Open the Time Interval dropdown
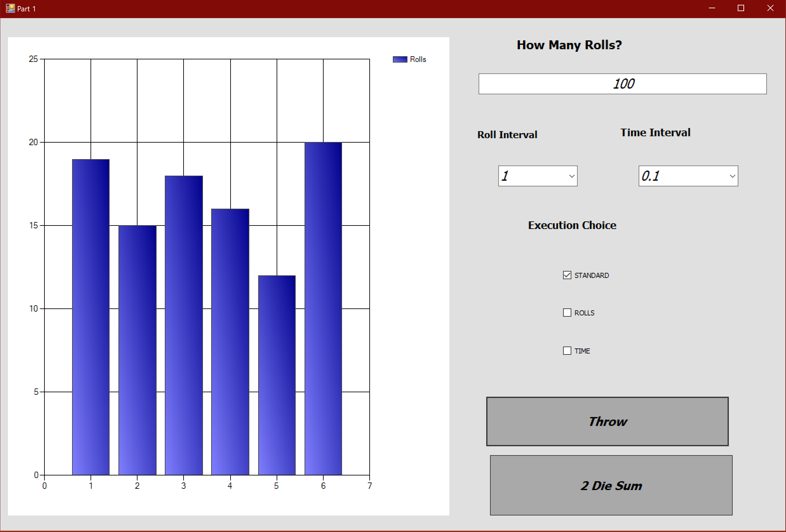Image resolution: width=786 pixels, height=532 pixels. (x=732, y=176)
